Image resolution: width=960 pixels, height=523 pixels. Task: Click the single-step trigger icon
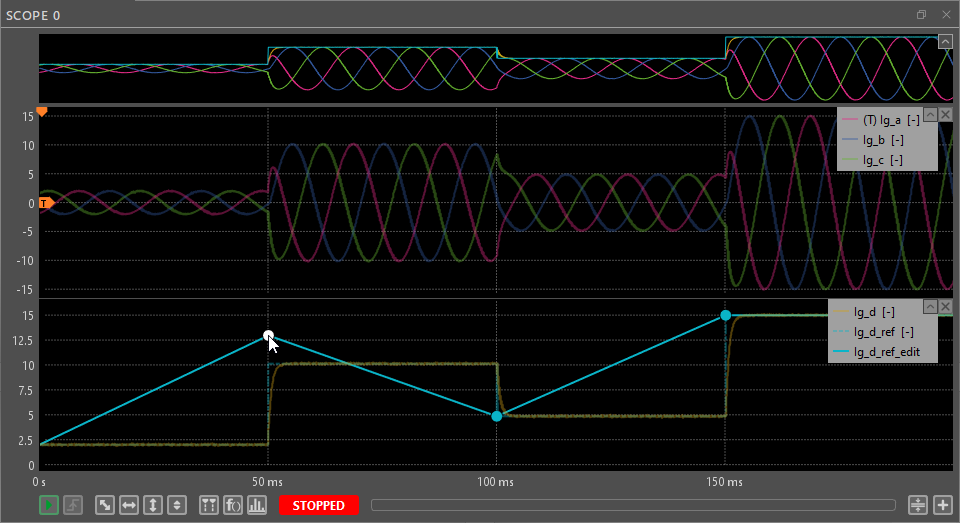[x=73, y=505]
